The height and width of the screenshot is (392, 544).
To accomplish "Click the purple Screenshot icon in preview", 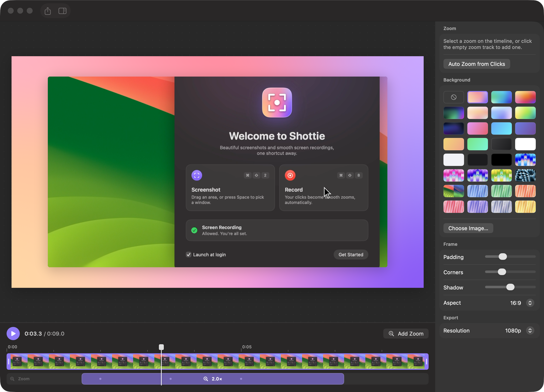I will pos(197,175).
